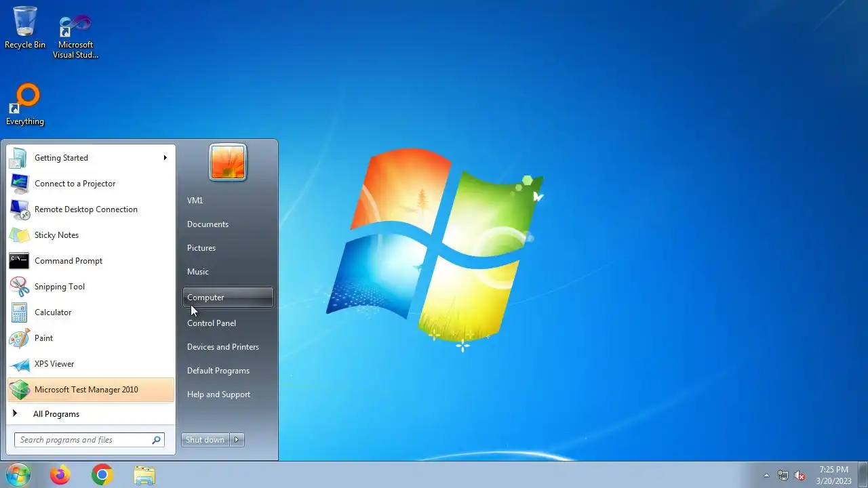Expand All Programs arrow

(x=14, y=414)
